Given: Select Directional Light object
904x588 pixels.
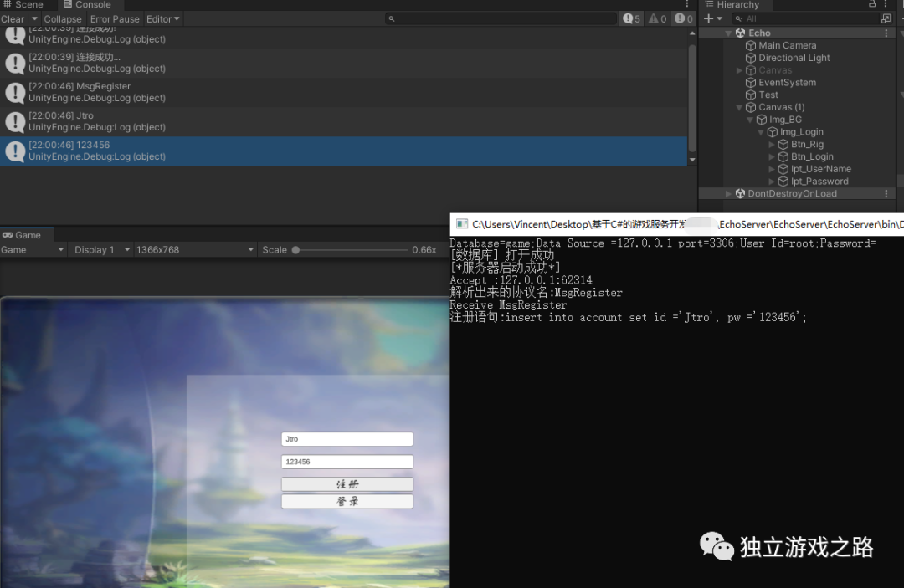Looking at the screenshot, I should (794, 58).
